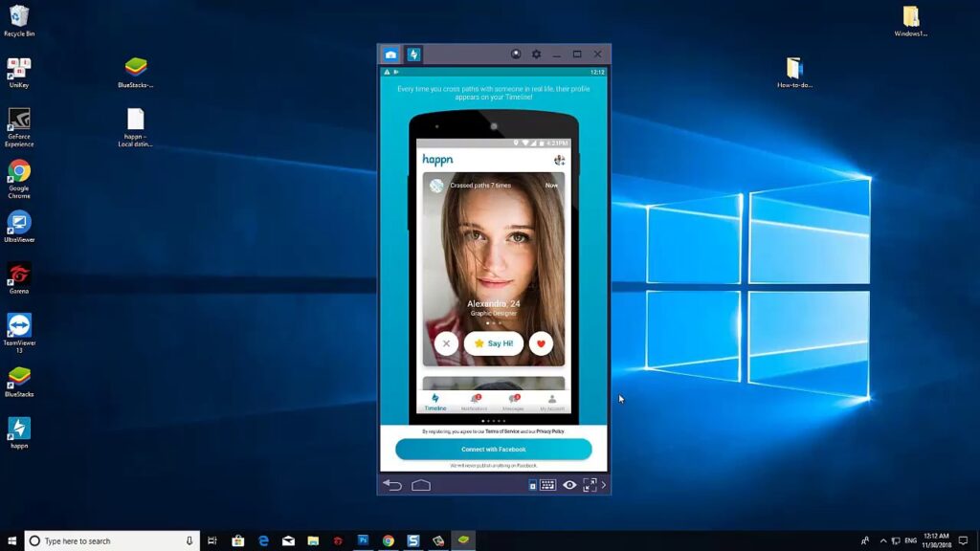Click the Alexandra profile photo card
Image resolution: width=980 pixels, height=551 pixels.
click(x=494, y=269)
